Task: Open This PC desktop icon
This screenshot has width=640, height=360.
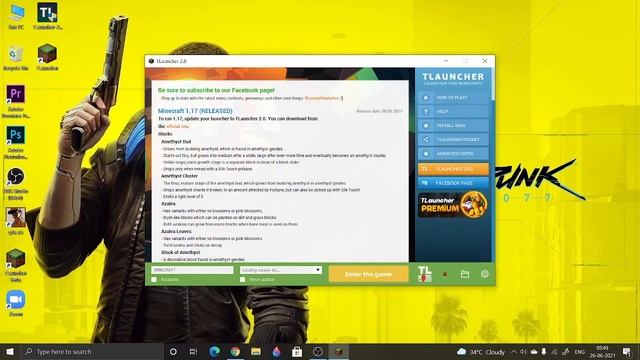Action: click(16, 17)
